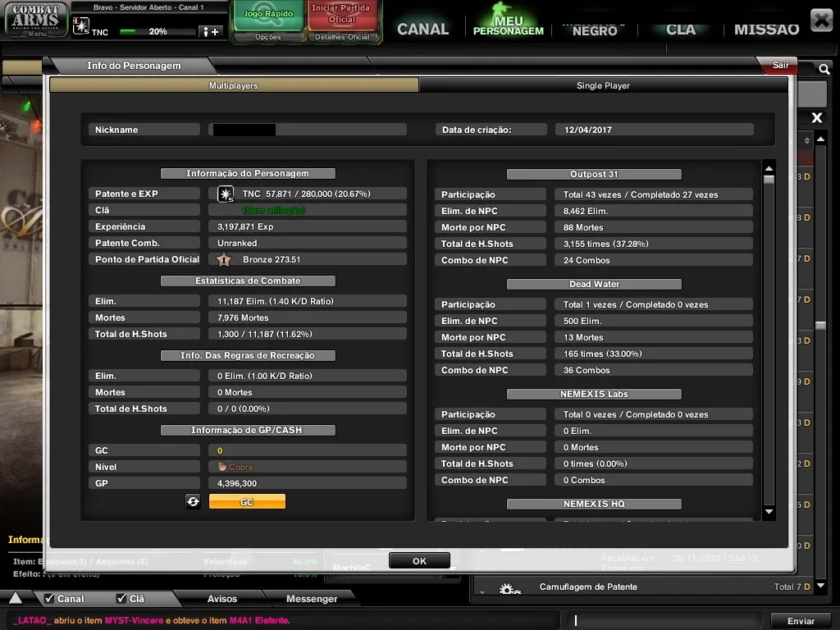Click the Jogo Rápido button
This screenshot has height=630, width=840.
pyautogui.click(x=268, y=16)
